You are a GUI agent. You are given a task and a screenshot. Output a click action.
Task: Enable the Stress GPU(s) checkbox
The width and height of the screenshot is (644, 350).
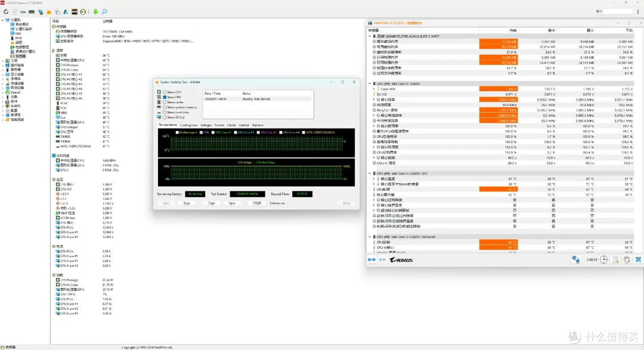point(165,117)
